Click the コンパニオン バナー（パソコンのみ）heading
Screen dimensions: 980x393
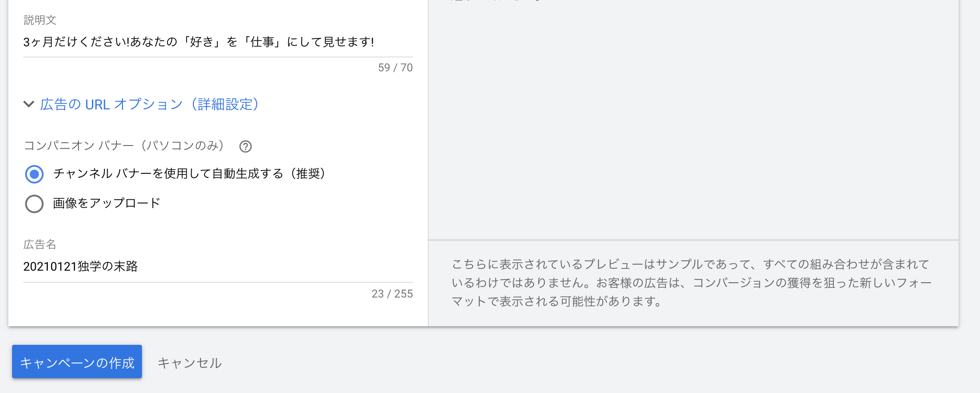click(x=124, y=146)
